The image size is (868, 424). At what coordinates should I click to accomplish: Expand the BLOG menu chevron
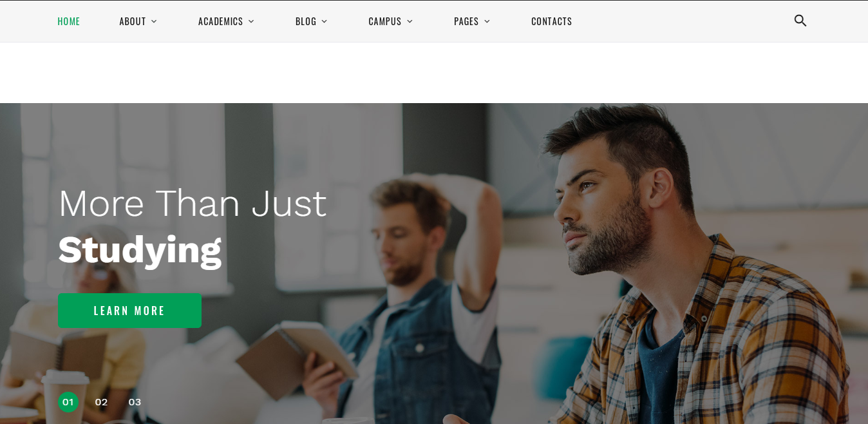click(x=325, y=21)
